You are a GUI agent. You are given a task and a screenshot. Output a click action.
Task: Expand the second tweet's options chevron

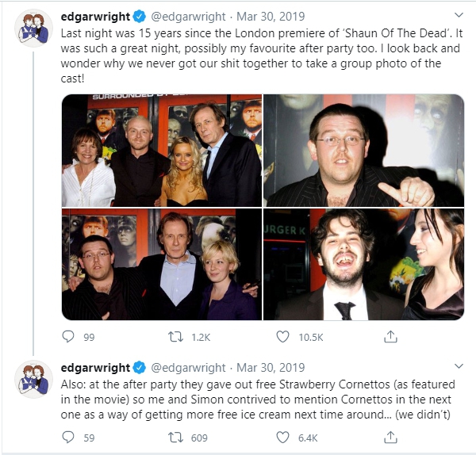[x=459, y=365]
